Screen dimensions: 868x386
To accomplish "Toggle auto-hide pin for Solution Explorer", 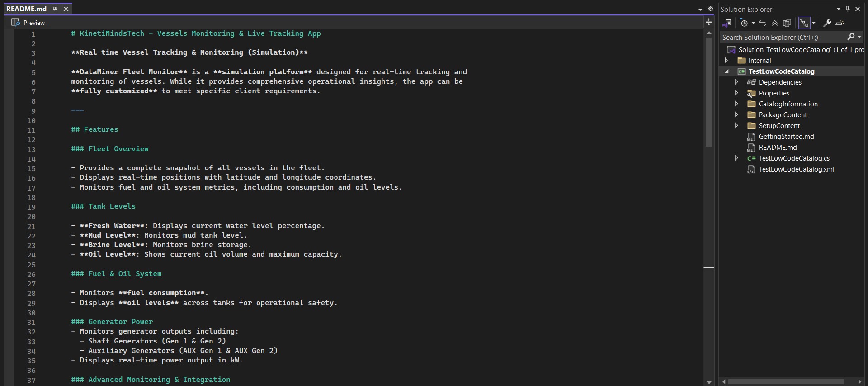I will click(x=848, y=9).
